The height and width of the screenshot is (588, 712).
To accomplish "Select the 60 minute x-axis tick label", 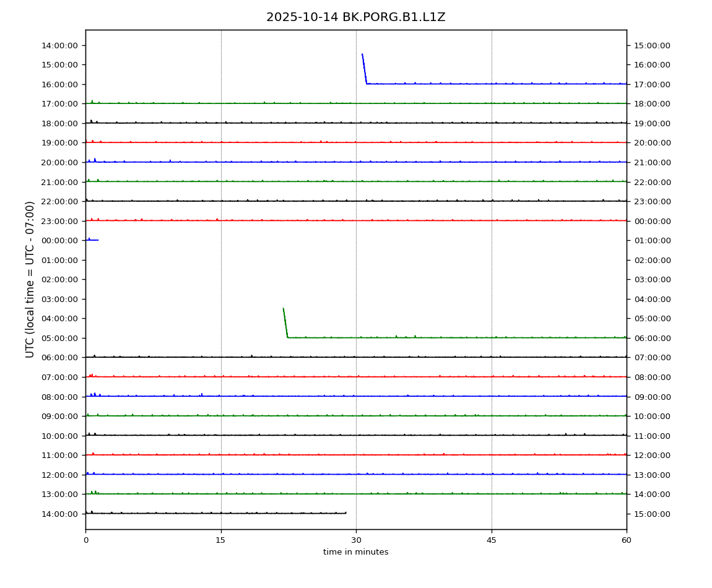I will click(627, 540).
